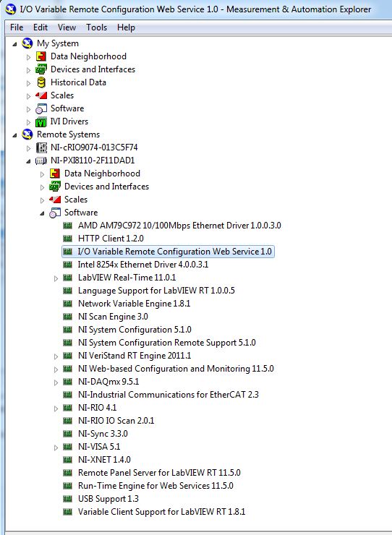Expand the Historical Data node
The height and width of the screenshot is (535, 392).
[28, 83]
